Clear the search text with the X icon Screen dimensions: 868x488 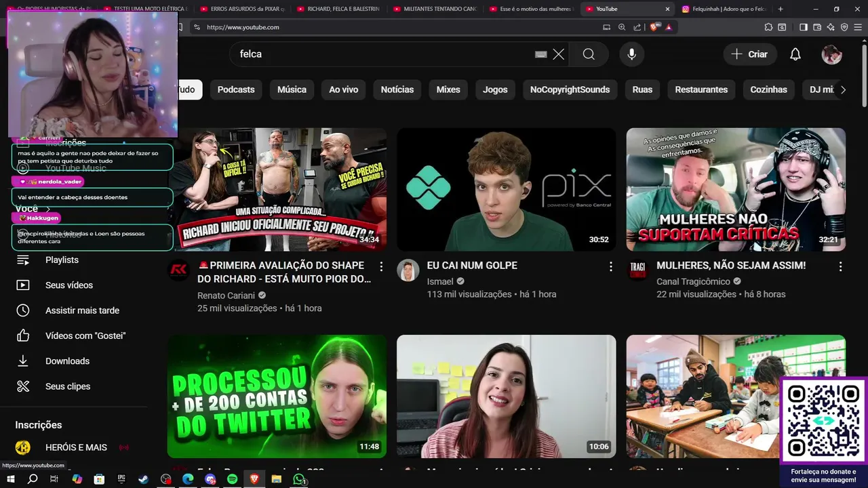click(x=558, y=54)
